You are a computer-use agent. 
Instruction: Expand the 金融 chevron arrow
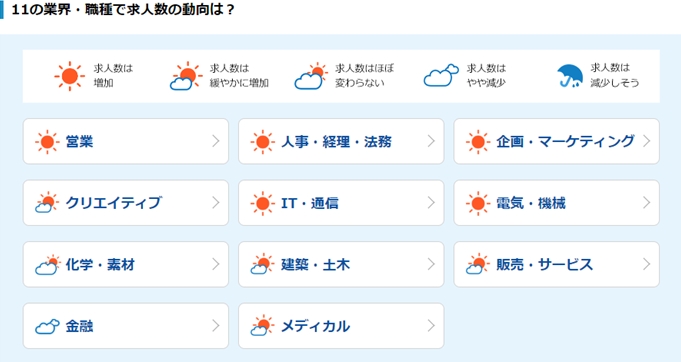click(x=216, y=326)
